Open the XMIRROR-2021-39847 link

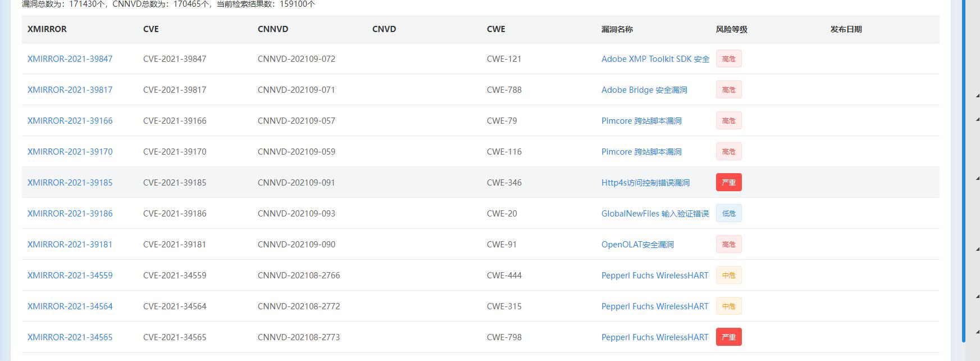70,59
